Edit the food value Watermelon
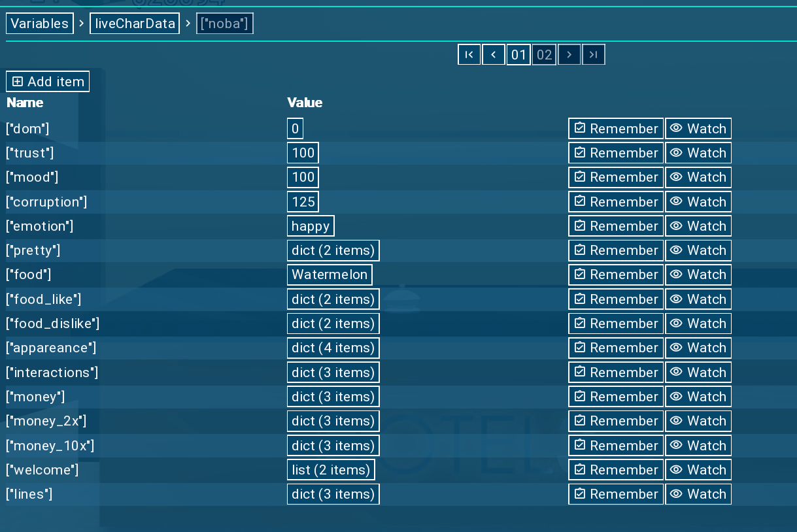 (330, 274)
